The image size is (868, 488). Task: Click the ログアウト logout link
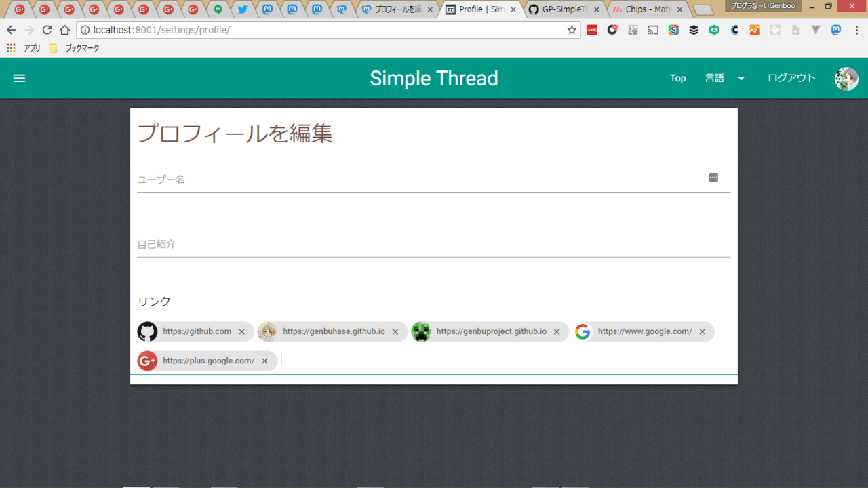click(791, 78)
